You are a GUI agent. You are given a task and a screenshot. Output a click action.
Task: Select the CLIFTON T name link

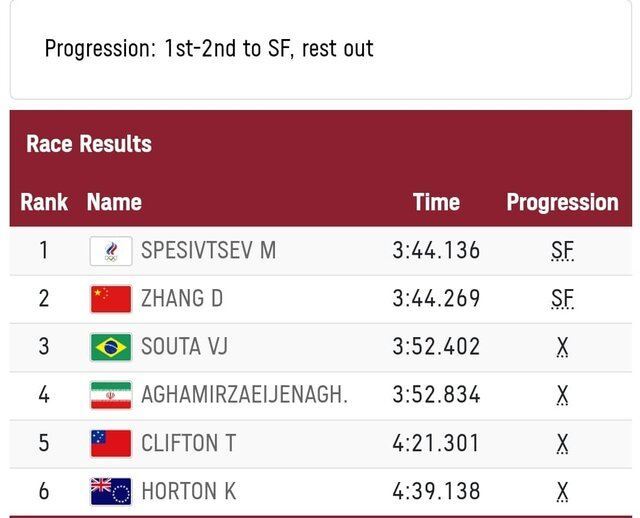[x=188, y=443]
